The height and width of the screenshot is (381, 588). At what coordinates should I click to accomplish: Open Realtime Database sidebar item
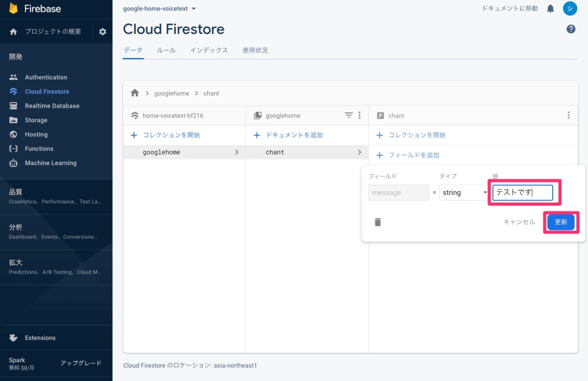tap(52, 106)
